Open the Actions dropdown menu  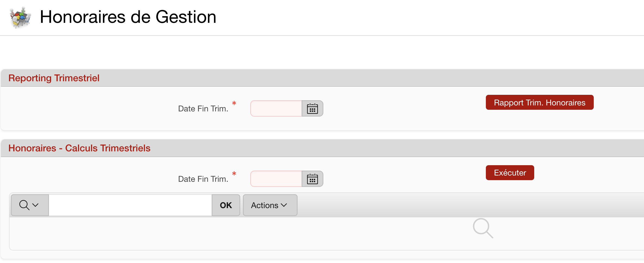pyautogui.click(x=270, y=205)
